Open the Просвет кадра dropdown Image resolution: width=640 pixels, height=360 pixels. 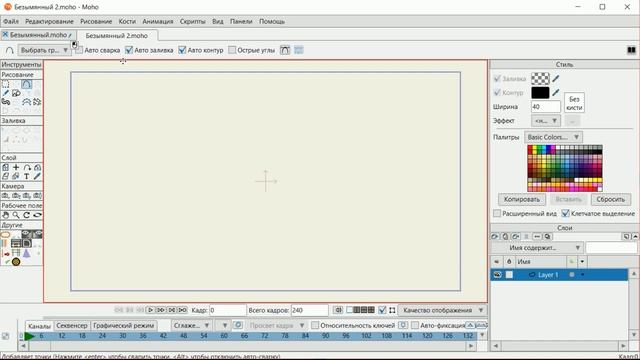276,325
